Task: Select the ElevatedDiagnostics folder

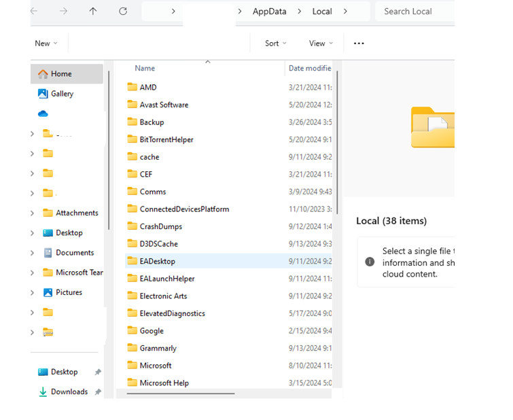Action: coord(166,313)
